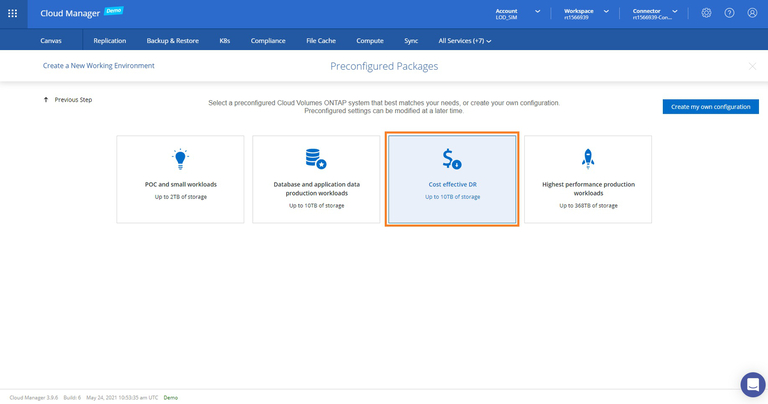Image resolution: width=768 pixels, height=404 pixels.
Task: Click the rocket high performance icon
Action: tap(588, 158)
